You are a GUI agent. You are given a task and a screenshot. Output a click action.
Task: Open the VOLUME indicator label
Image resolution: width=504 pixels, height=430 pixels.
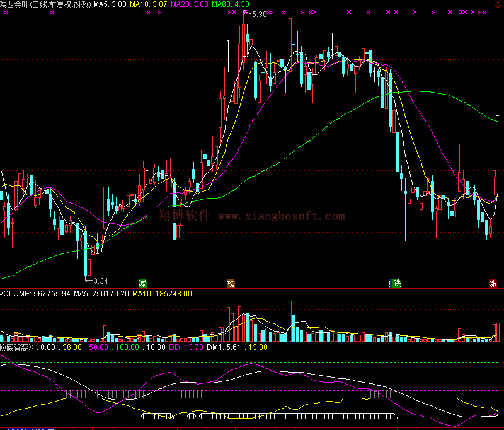click(x=17, y=293)
